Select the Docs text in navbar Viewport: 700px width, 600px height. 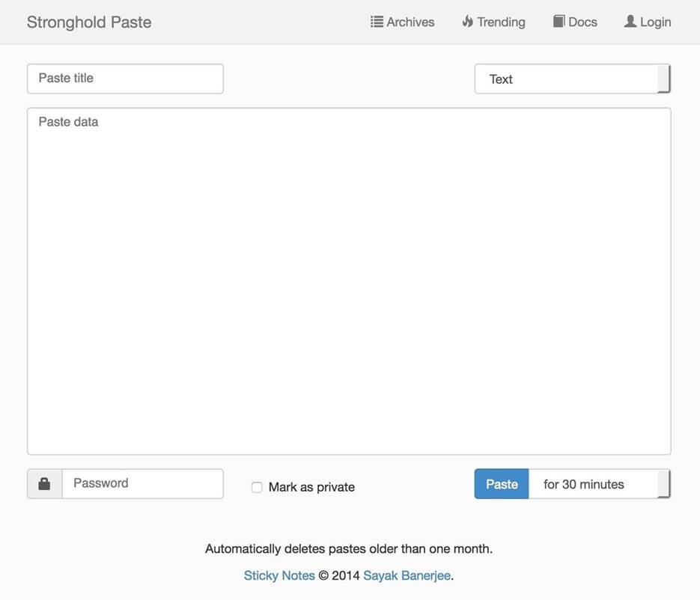[x=582, y=22]
